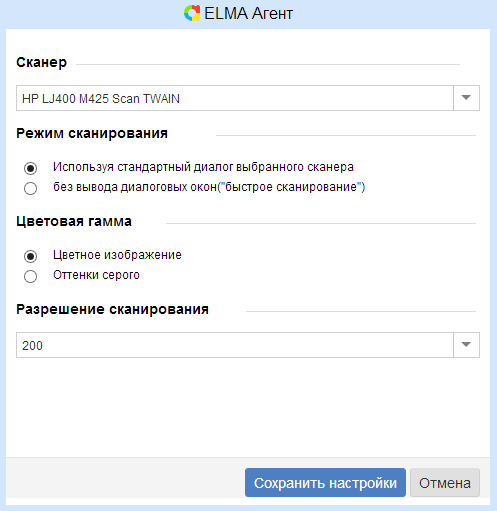Image resolution: width=497 pixels, height=511 pixels.
Task: Click the label 'Используя стандартный диалог выбранного сканера'
Action: (x=203, y=167)
